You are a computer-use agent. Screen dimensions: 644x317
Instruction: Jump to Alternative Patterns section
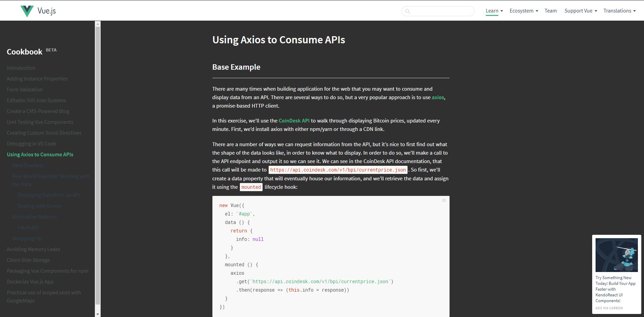click(x=34, y=217)
